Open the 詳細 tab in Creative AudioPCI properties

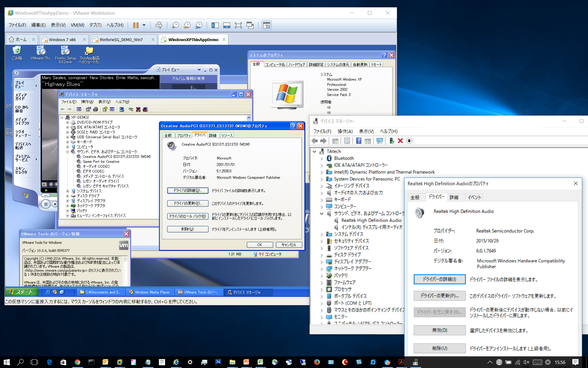(x=213, y=135)
